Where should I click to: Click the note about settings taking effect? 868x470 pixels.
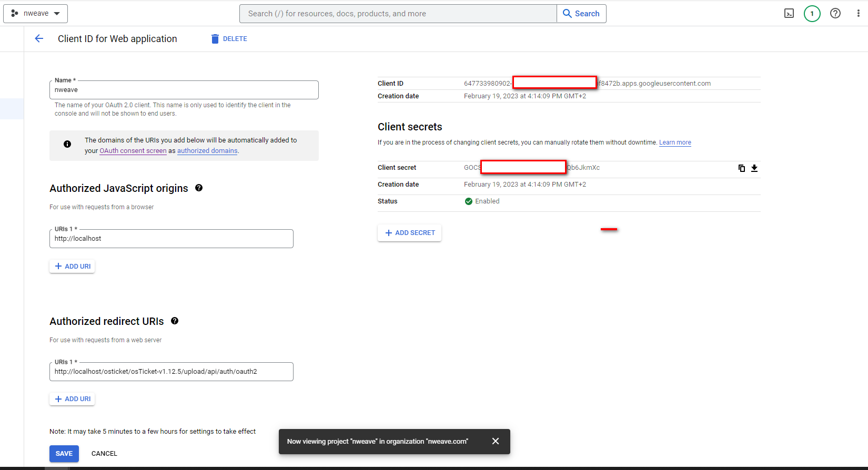[153, 432]
